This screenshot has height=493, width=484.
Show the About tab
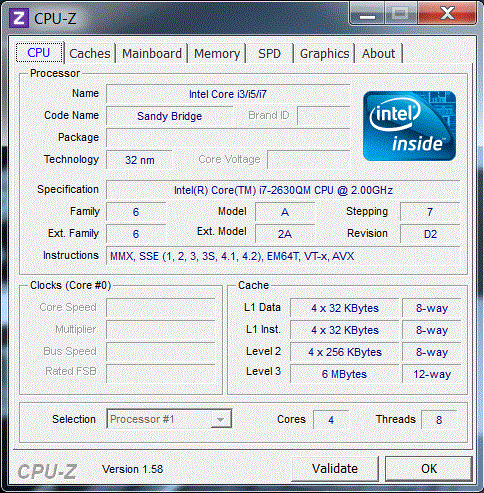pos(378,53)
